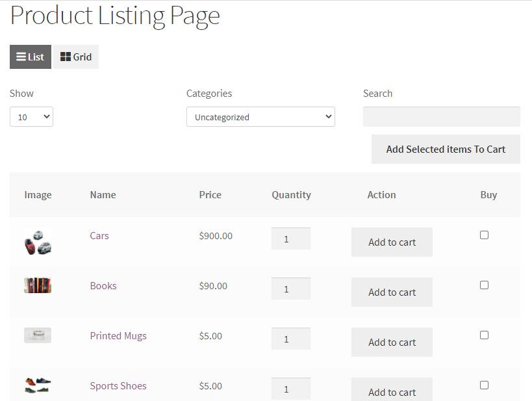Add Printed Mugs to cart
Screen dimensions: 532x401
tap(392, 342)
